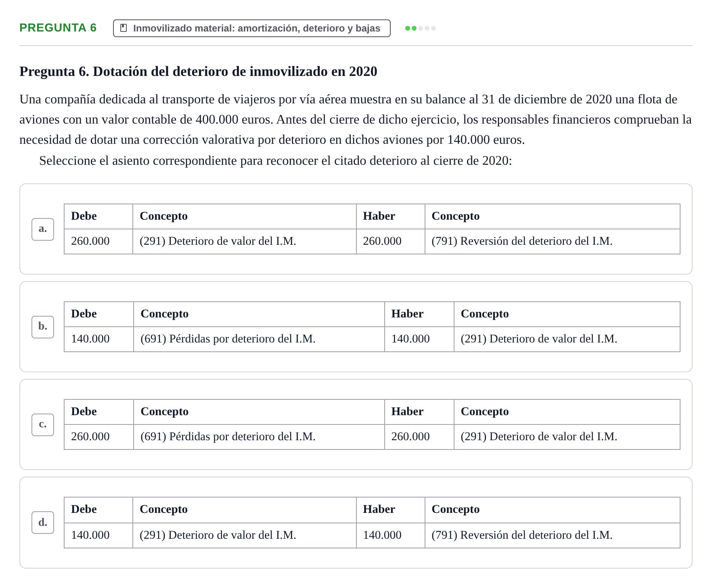Click option c (691) Pérdidas por deterioro cell
Screen dimensions: 712x588
[259, 437]
